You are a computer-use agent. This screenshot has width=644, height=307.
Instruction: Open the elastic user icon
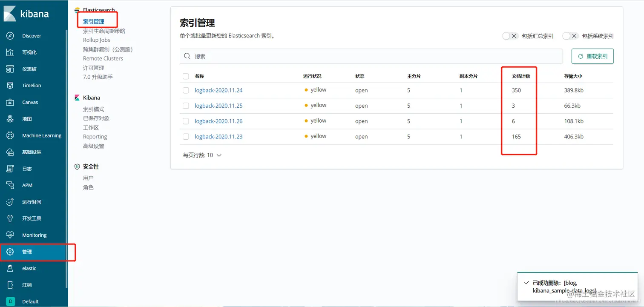[x=10, y=268]
